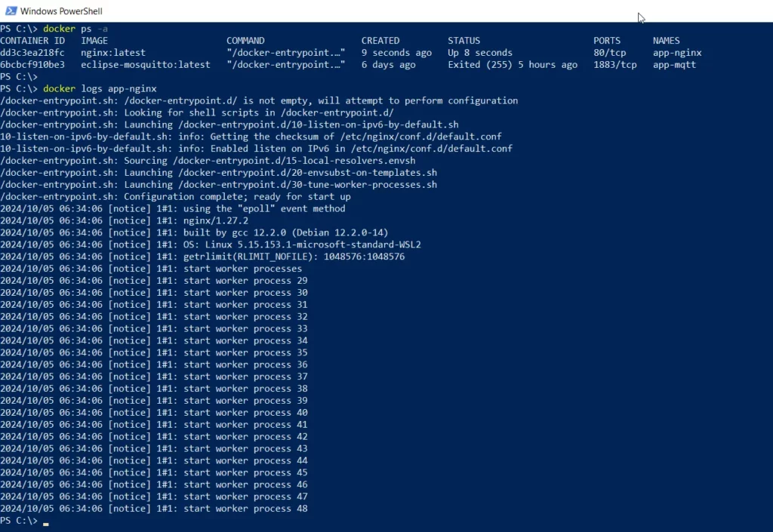The image size is (773, 532).
Task: Click 'start worker process 36' line
Action: click(x=154, y=364)
